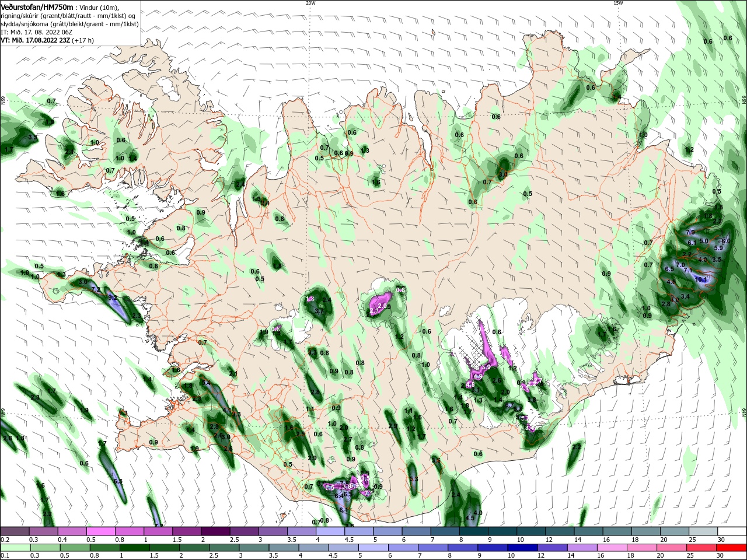Select the magenta 1 snow swatch

[x=158, y=531]
